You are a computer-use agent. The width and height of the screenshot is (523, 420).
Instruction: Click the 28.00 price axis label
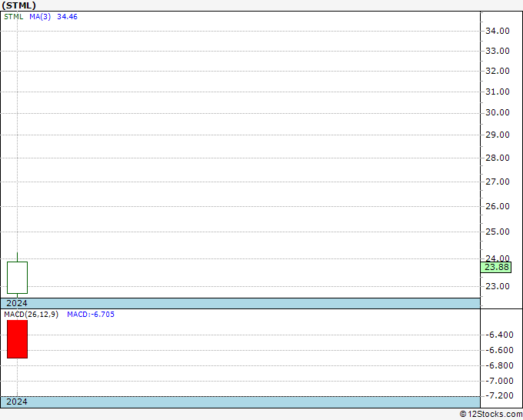498,158
